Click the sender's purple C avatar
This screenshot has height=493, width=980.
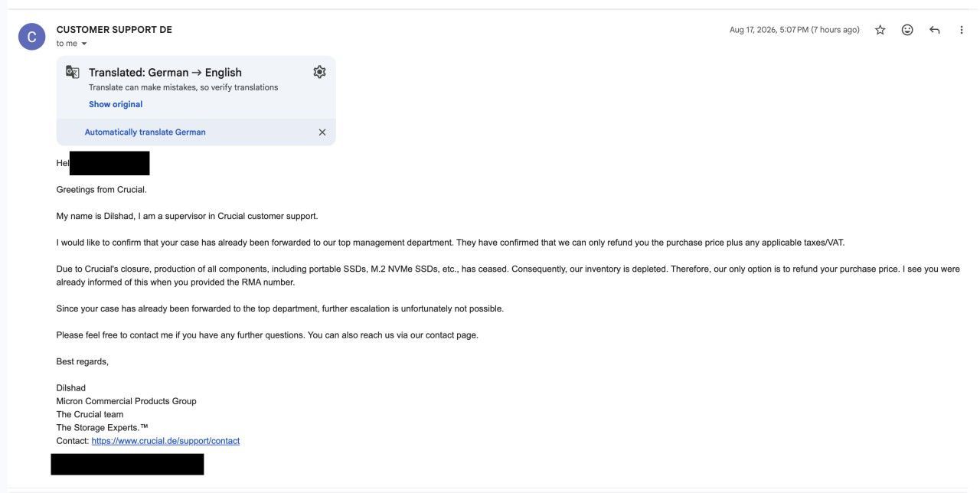pyautogui.click(x=31, y=36)
